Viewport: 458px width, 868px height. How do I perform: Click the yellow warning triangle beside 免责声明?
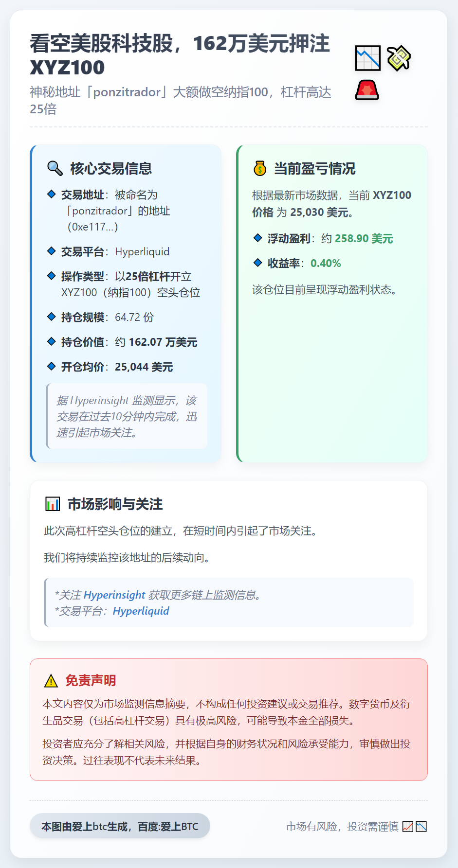coord(51,681)
